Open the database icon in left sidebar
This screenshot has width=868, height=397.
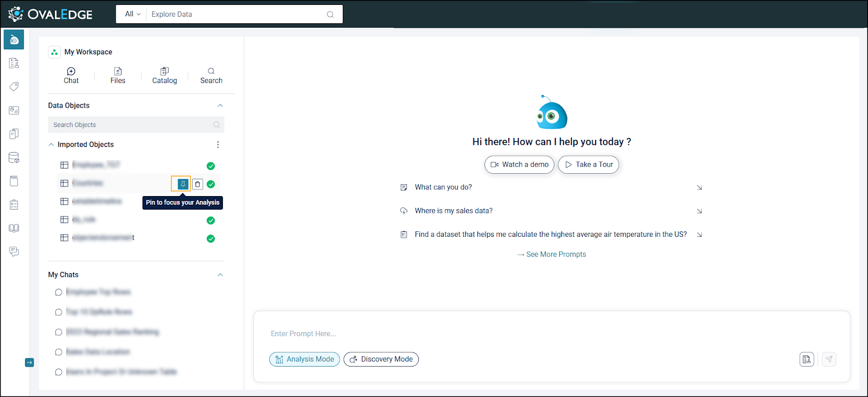coord(14,157)
